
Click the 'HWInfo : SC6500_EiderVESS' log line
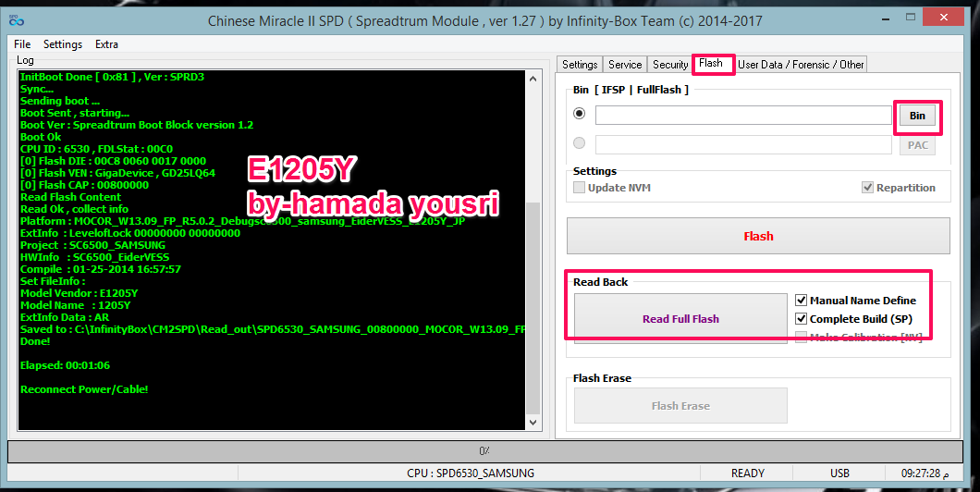(94, 257)
